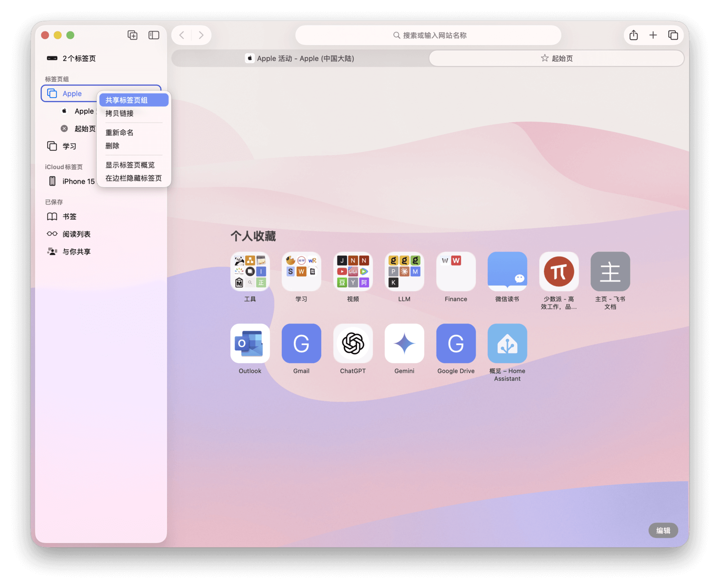This screenshot has width=720, height=588.
Task: Select 显示标签页概览 menu option
Action: point(130,165)
